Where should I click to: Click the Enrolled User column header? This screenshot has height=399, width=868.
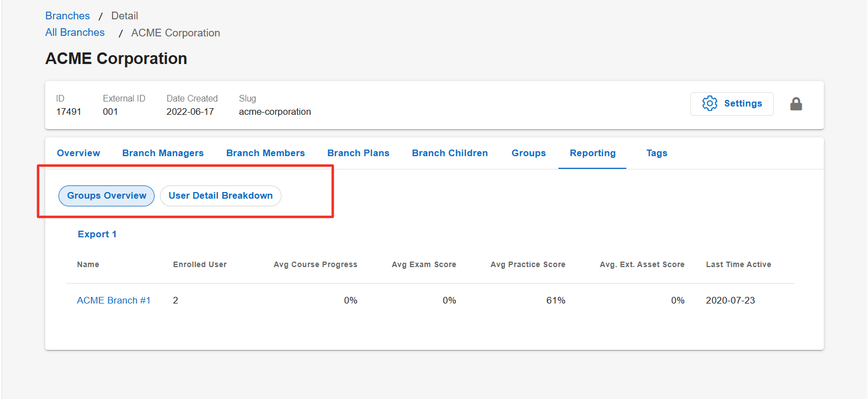click(200, 264)
